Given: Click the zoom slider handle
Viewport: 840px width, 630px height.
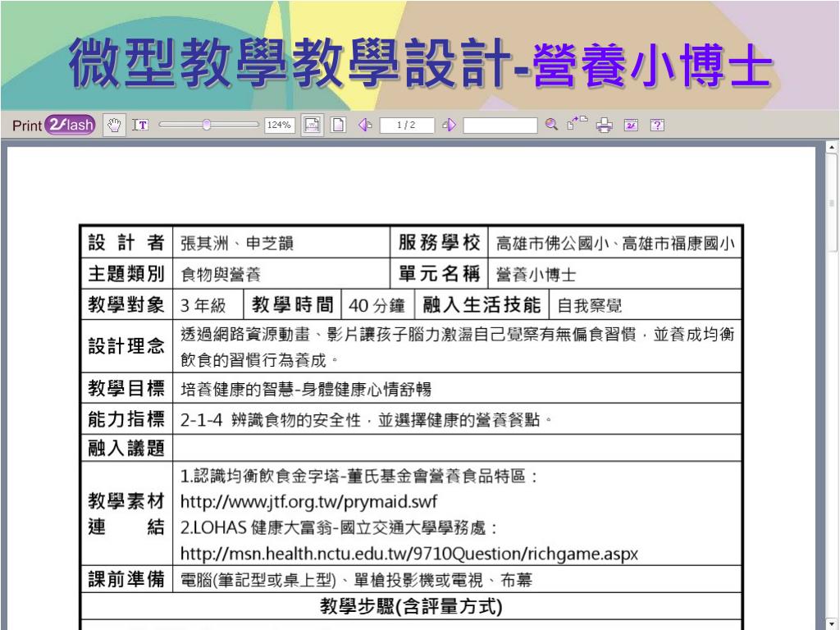Looking at the screenshot, I should [206, 125].
